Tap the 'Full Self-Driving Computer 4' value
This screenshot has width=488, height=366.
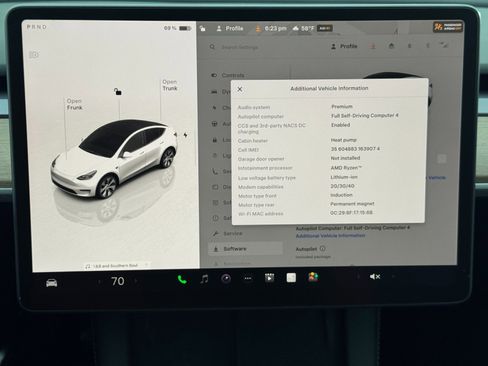364,116
